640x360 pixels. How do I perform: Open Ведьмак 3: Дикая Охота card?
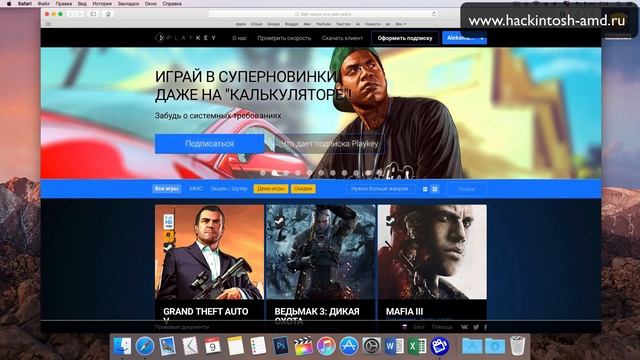point(321,263)
